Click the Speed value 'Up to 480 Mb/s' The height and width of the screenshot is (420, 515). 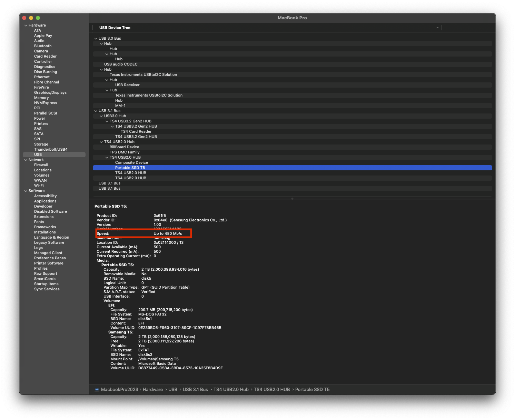(168, 234)
